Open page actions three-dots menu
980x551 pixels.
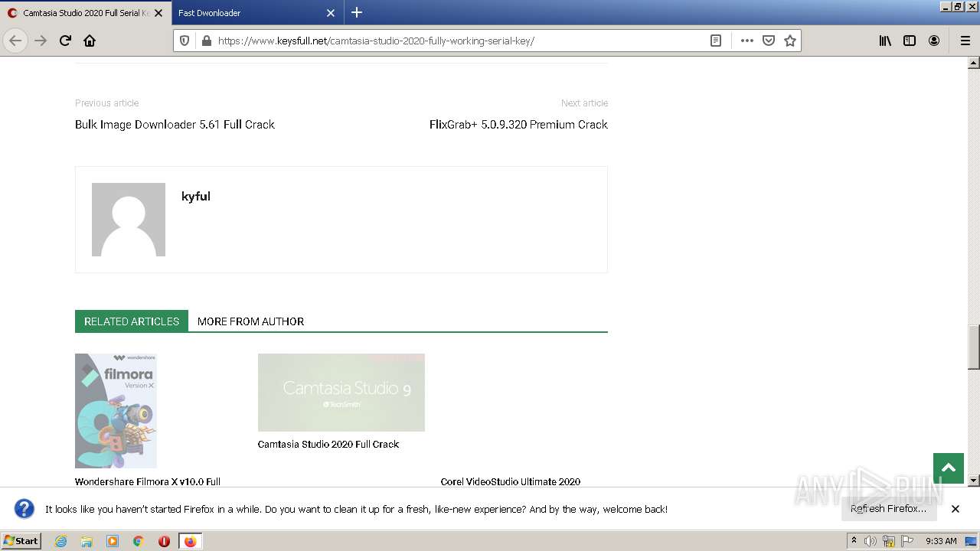tap(747, 41)
